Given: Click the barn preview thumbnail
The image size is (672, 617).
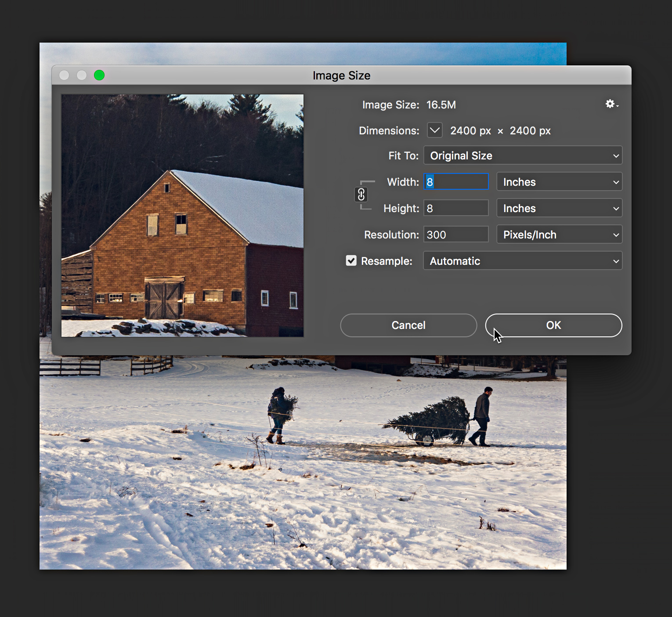Looking at the screenshot, I should tap(182, 215).
